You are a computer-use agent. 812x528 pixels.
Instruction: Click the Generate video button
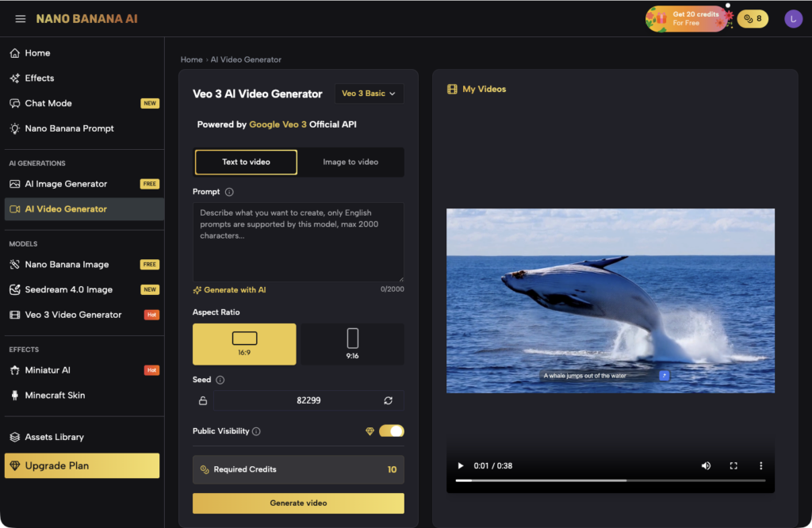298,503
